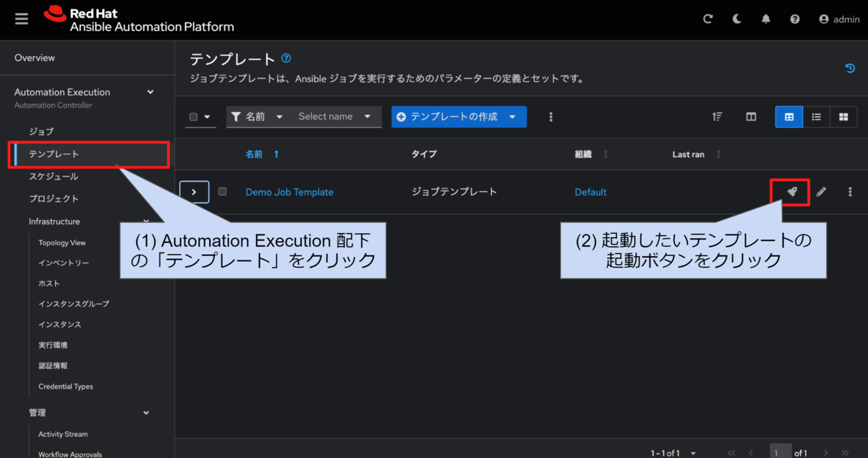
Task: Refresh the page using the reload icon
Action: click(x=708, y=20)
